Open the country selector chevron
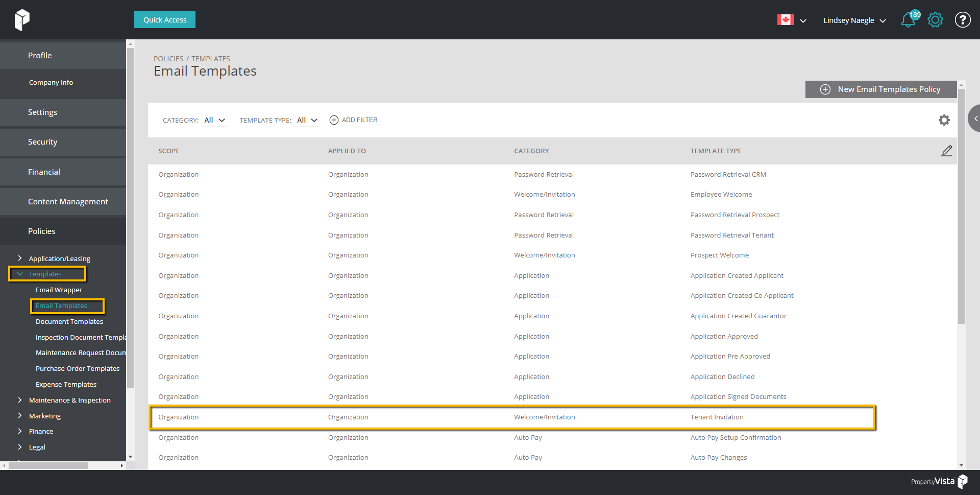980x495 pixels. [803, 21]
